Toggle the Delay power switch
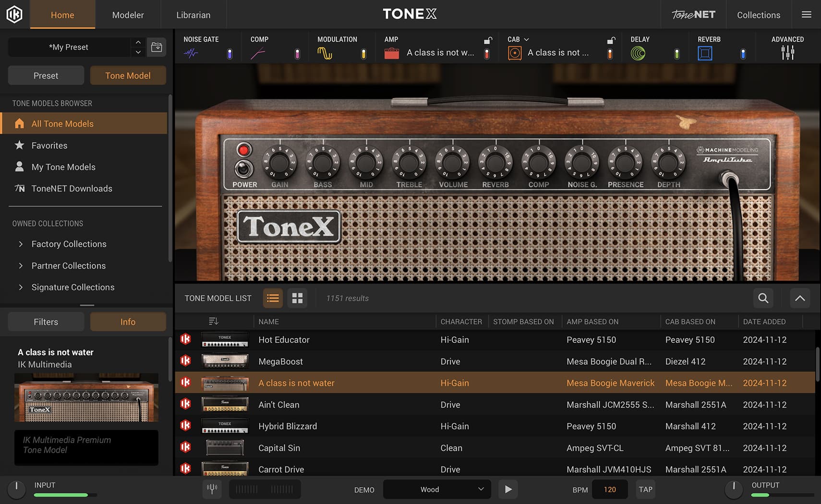This screenshot has width=821, height=504. tap(676, 54)
